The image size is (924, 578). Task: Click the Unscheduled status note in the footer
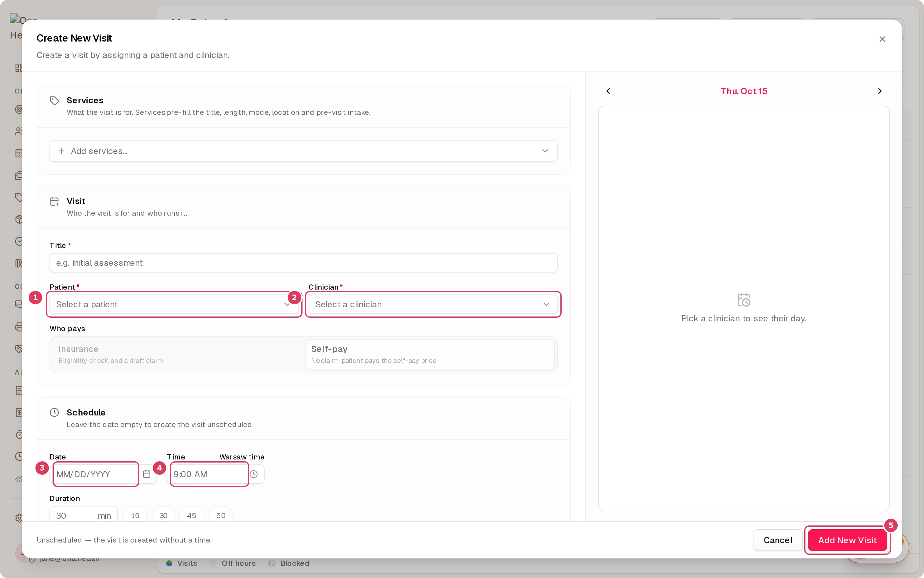point(124,540)
